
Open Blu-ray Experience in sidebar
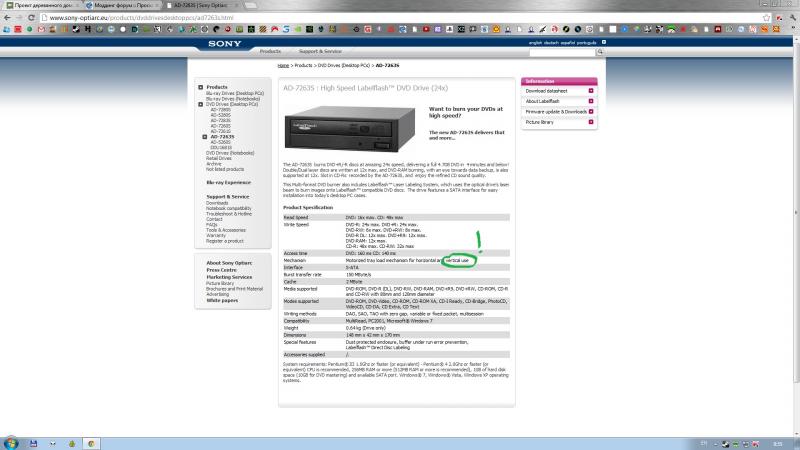[x=229, y=183]
